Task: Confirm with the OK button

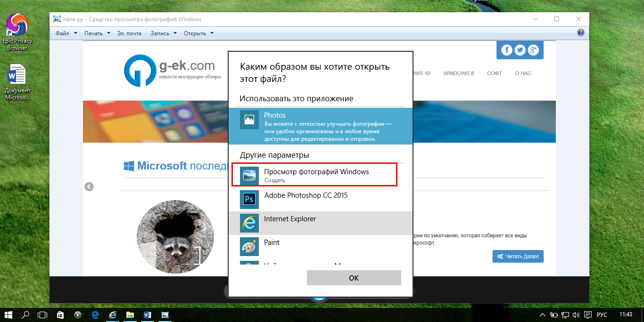Action: tap(354, 278)
